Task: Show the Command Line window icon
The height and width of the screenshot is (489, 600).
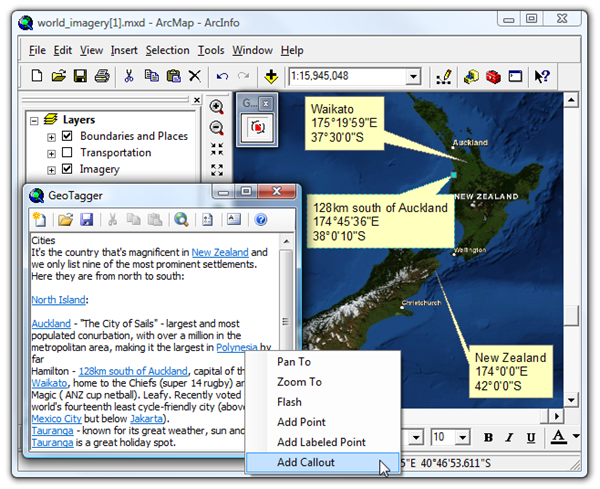Action: click(515, 76)
